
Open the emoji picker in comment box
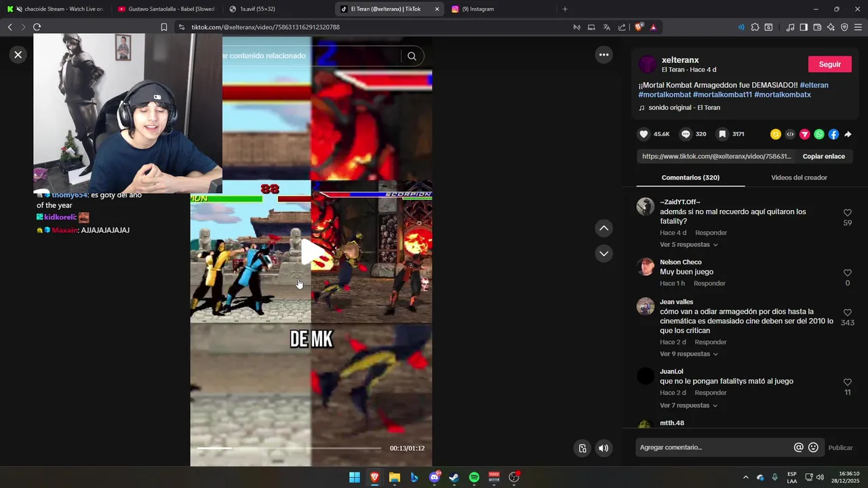(813, 447)
